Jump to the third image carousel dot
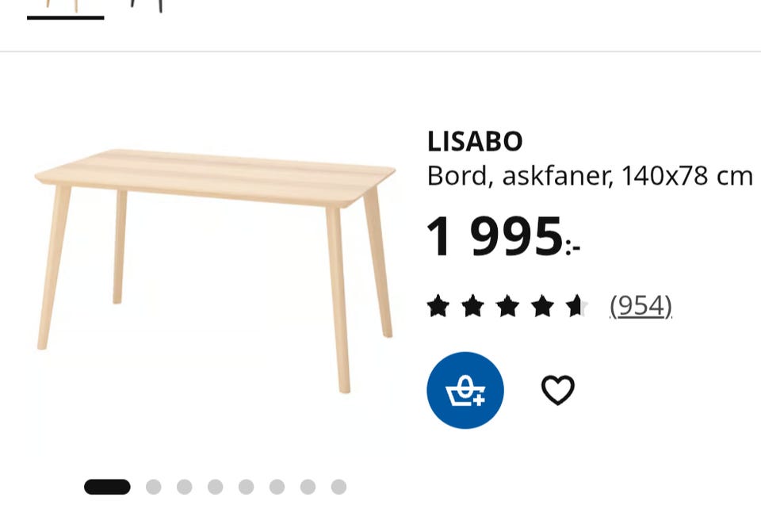This screenshot has height=532, width=761. click(x=185, y=487)
